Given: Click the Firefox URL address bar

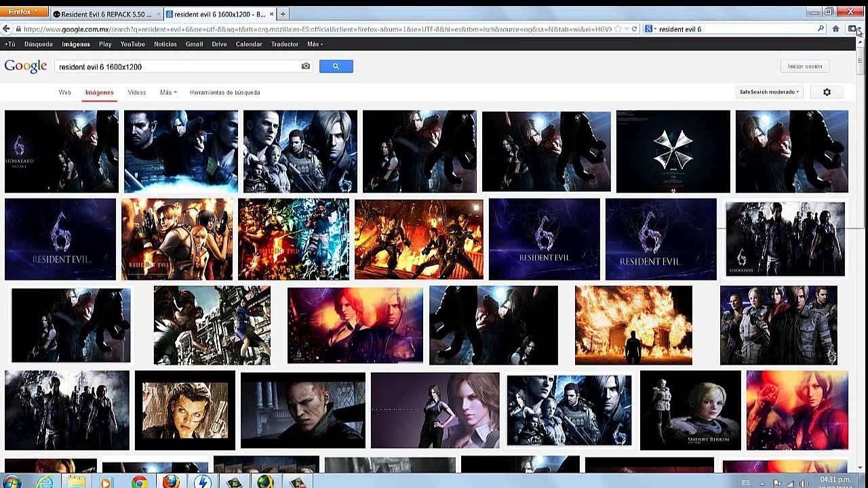Looking at the screenshot, I should tap(317, 29).
